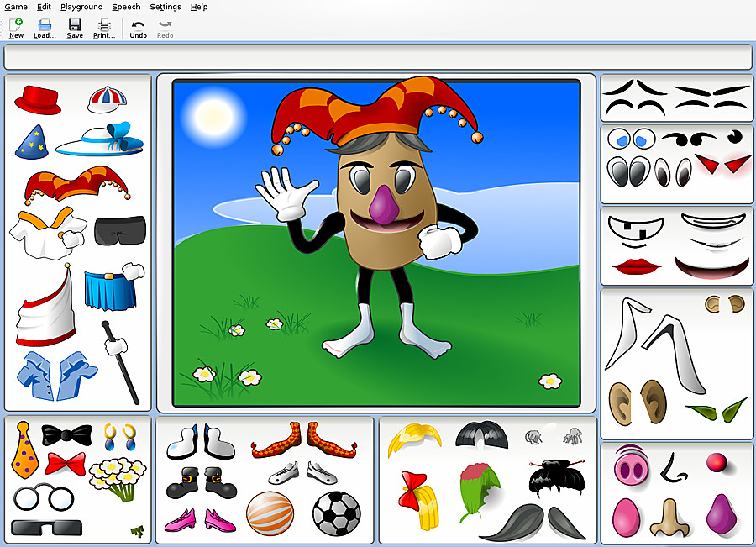
Task: Select the orange striped beach ball
Action: pos(270,513)
